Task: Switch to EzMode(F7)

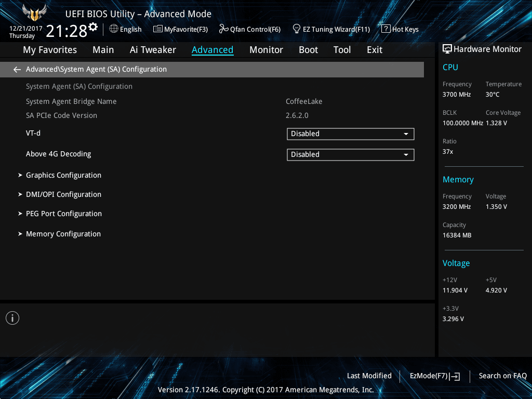Action: [429, 376]
